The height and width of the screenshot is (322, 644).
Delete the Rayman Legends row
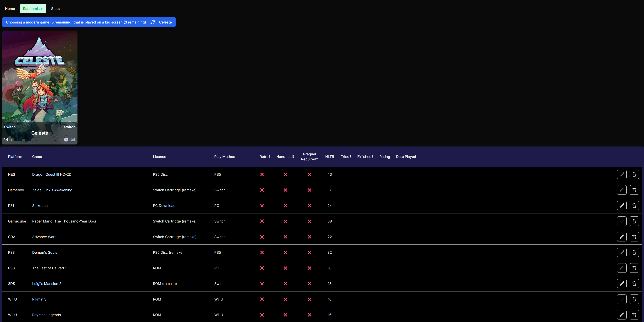click(634, 315)
